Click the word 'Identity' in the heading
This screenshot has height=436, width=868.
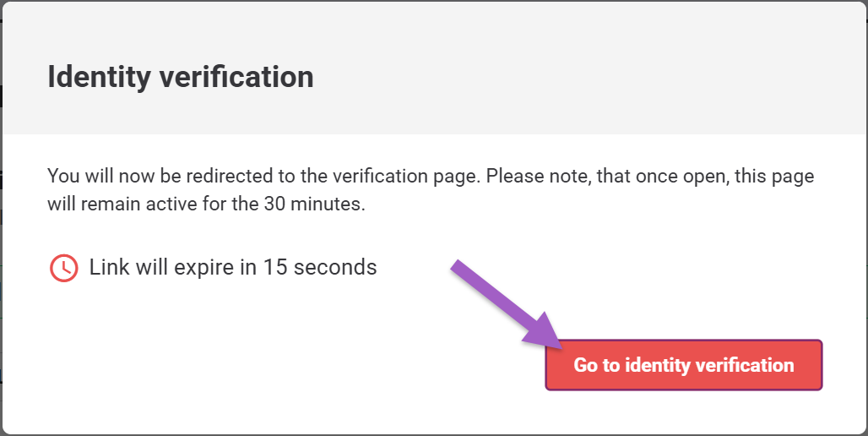click(x=99, y=76)
